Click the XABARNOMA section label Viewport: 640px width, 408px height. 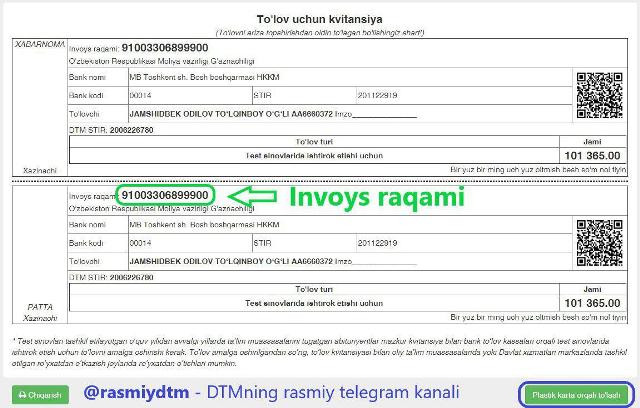coord(38,45)
